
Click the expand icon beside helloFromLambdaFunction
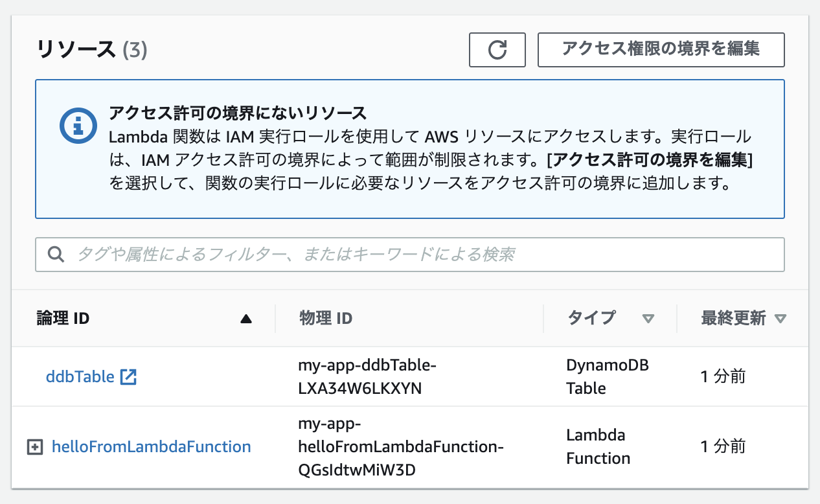click(34, 447)
